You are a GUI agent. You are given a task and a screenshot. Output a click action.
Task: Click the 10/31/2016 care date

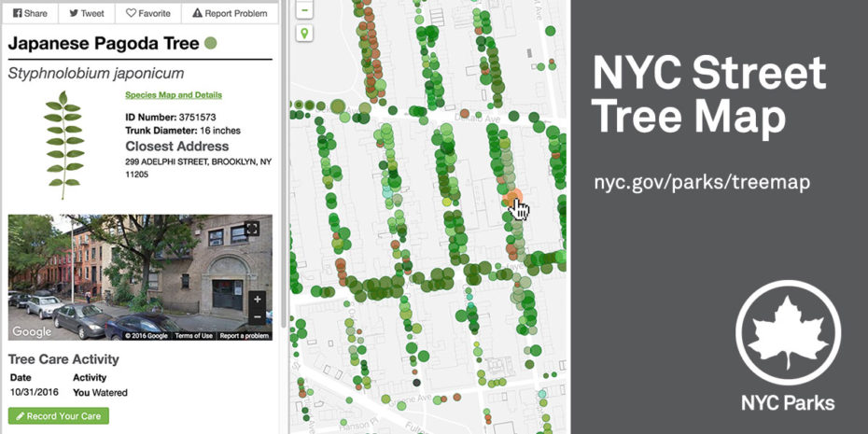(x=33, y=393)
